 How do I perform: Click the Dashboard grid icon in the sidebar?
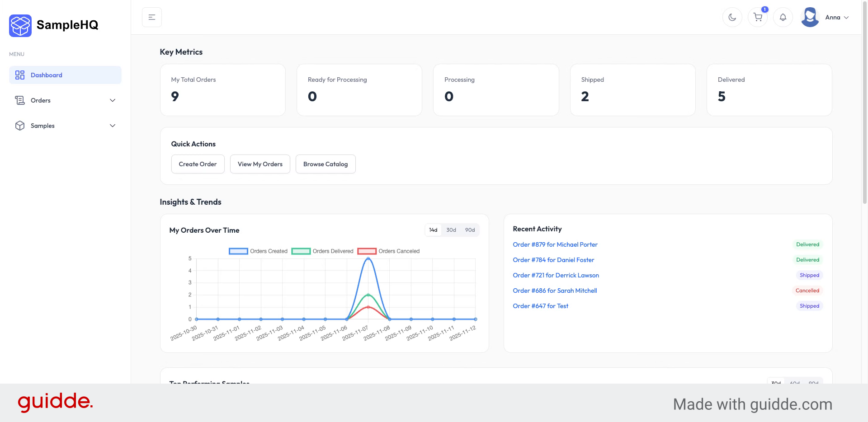click(x=20, y=75)
